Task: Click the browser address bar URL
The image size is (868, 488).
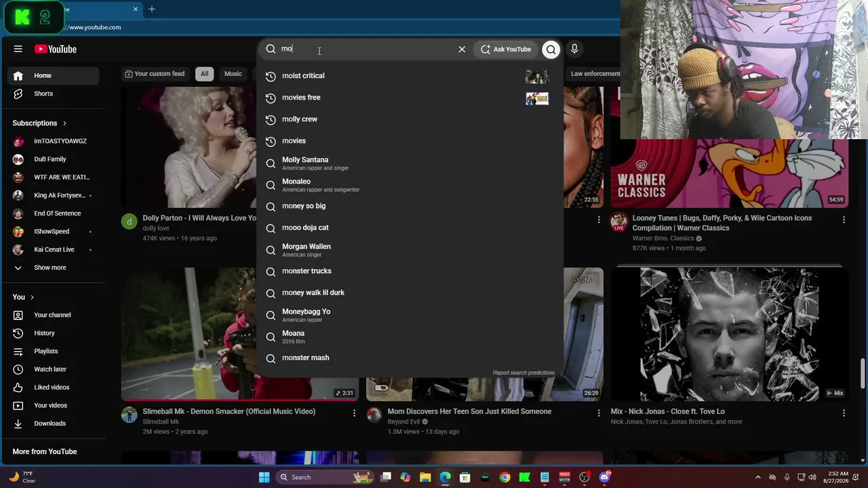Action: point(94,27)
